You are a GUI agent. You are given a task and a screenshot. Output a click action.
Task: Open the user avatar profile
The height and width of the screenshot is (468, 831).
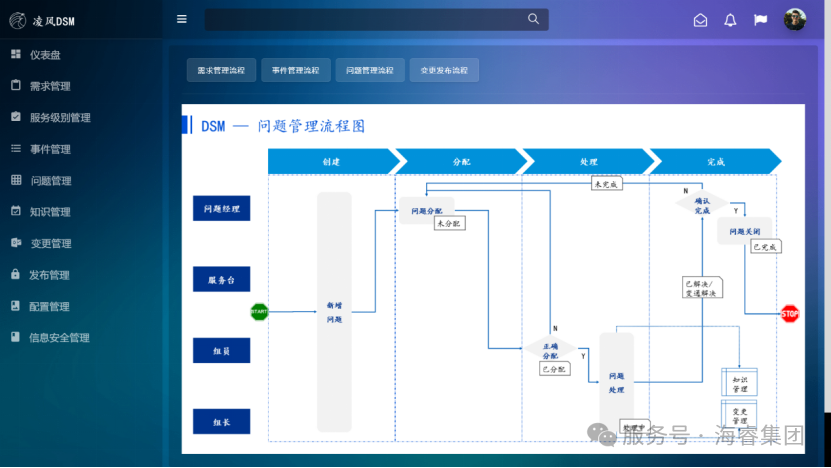[795, 20]
